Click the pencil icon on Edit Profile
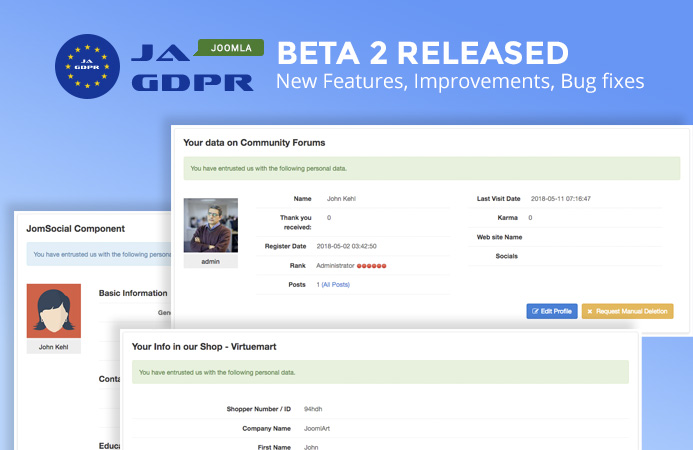 (535, 311)
